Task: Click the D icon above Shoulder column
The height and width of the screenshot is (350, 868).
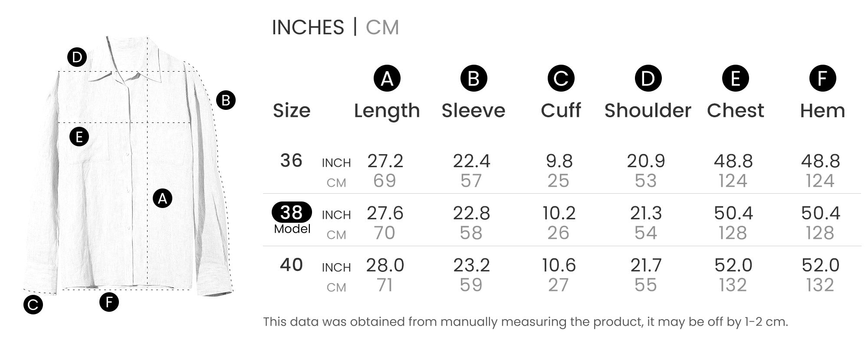Action: pos(648,79)
